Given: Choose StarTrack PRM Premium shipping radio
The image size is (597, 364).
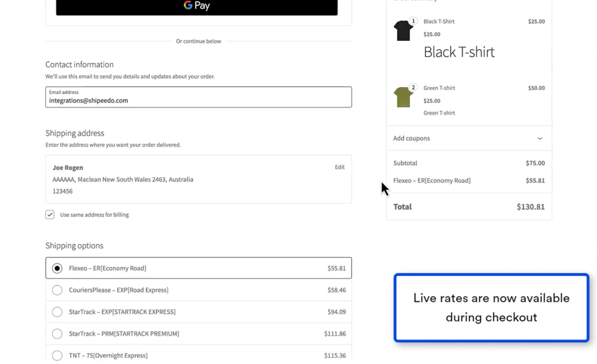Looking at the screenshot, I should click(x=57, y=334).
